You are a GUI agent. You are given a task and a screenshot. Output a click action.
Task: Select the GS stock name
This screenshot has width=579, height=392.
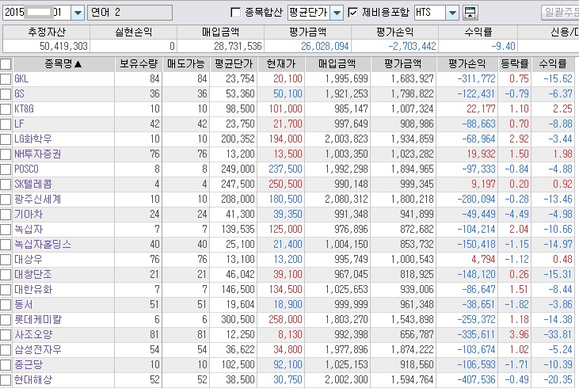19,94
